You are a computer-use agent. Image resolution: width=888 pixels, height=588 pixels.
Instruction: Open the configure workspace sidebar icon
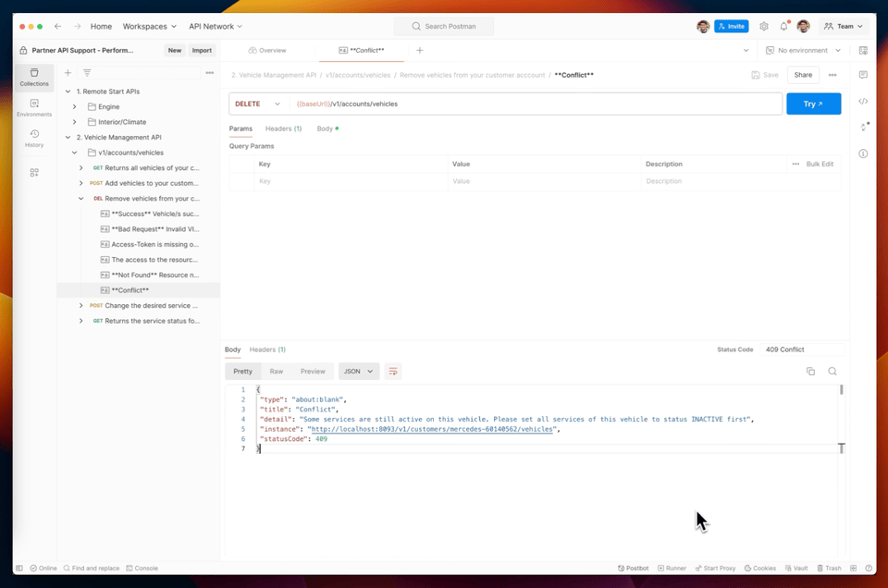click(x=34, y=172)
